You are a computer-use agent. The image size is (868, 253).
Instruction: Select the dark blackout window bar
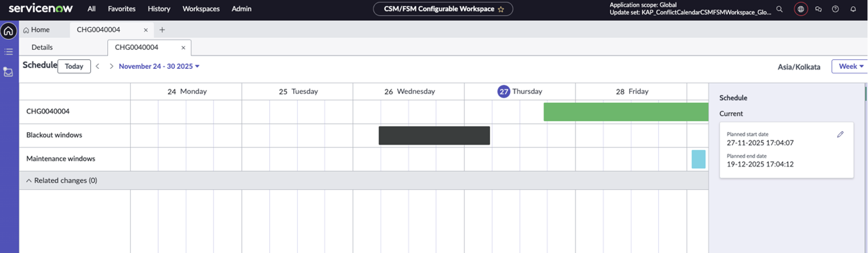tap(434, 135)
